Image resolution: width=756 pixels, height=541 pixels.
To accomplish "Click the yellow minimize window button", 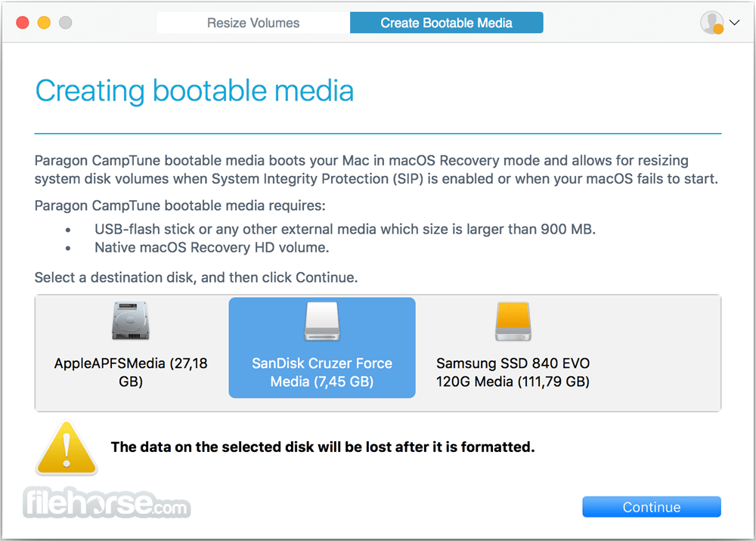I will (44, 23).
